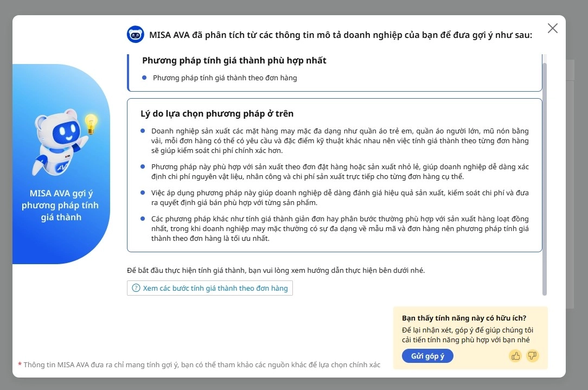
Task: Click the "Gửi góp ý" button
Action: pos(427,356)
